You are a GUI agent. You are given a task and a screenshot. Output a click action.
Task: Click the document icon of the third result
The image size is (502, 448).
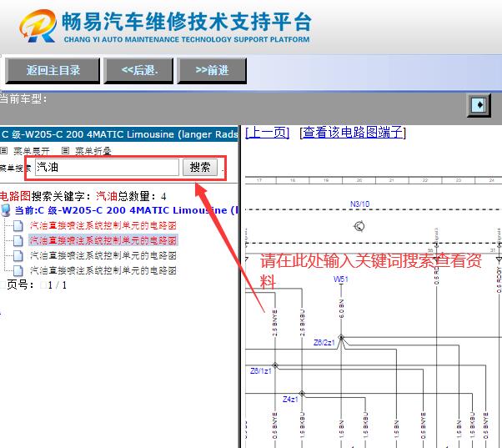point(18,255)
